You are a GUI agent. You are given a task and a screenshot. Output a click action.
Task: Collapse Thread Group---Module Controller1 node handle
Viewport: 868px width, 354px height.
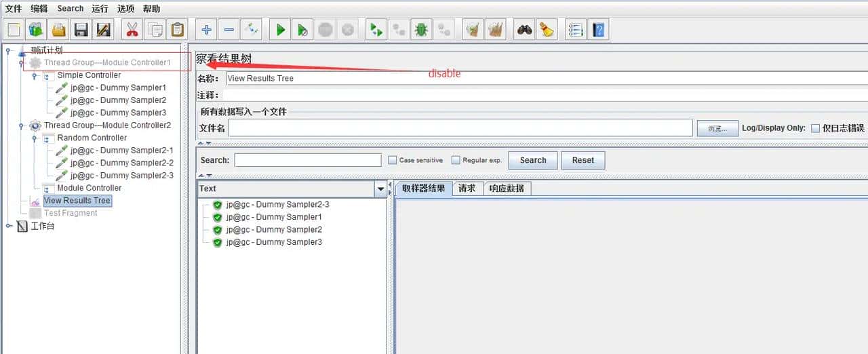(x=21, y=62)
